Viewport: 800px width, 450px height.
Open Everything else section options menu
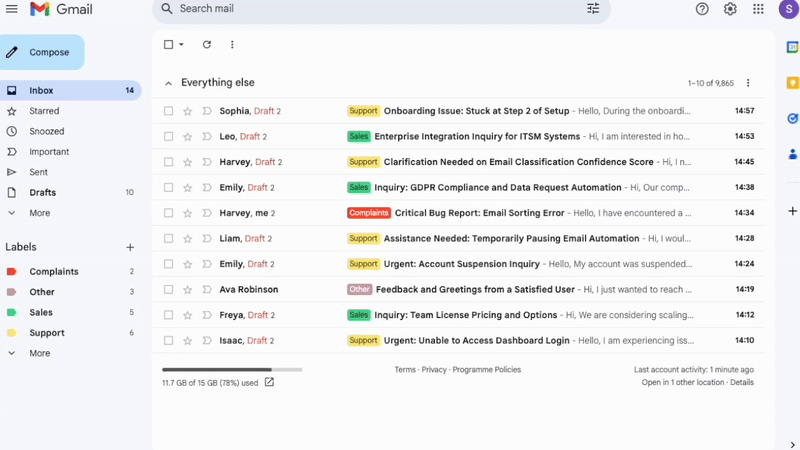tap(748, 83)
